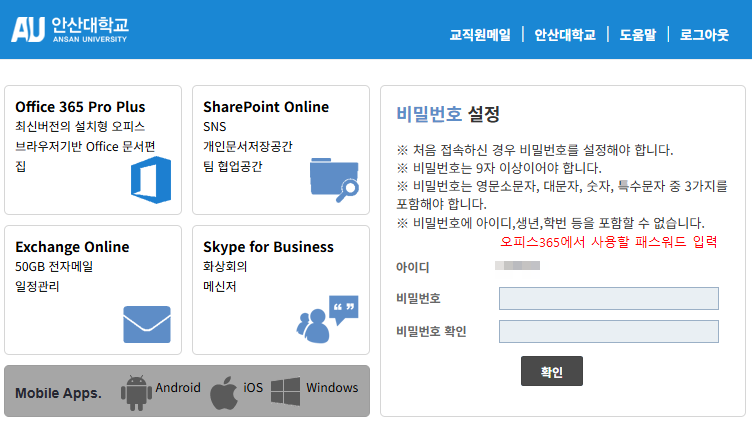Open the 도움말 help menu
752x422 pixels.
coord(637,34)
